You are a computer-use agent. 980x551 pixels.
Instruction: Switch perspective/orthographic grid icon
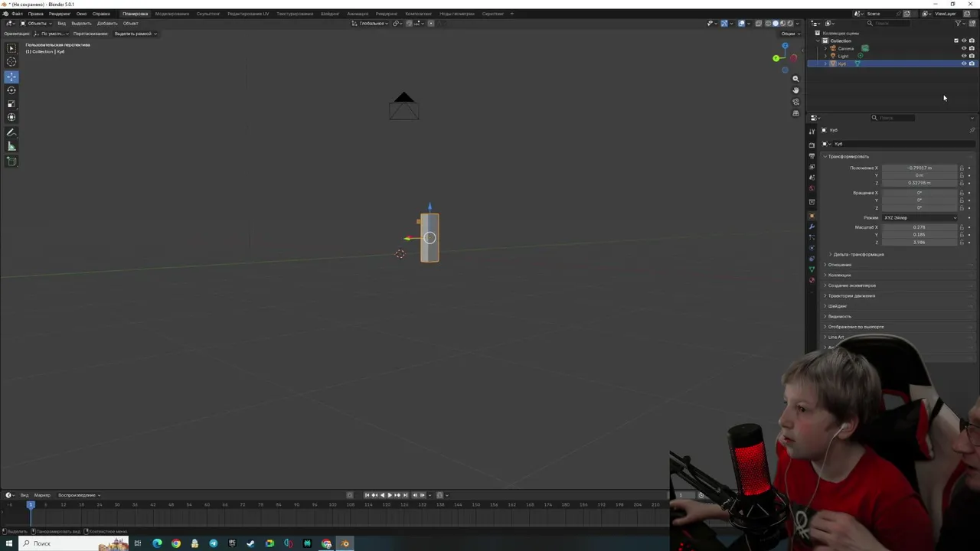[795, 113]
